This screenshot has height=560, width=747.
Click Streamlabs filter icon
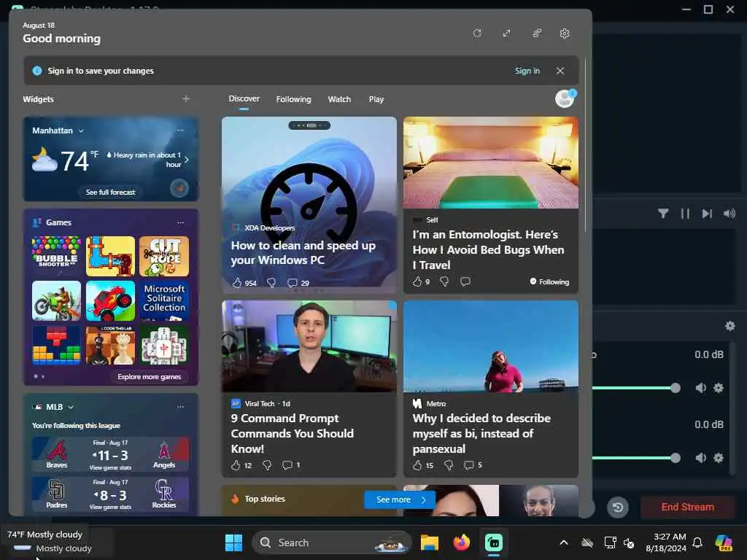663,214
